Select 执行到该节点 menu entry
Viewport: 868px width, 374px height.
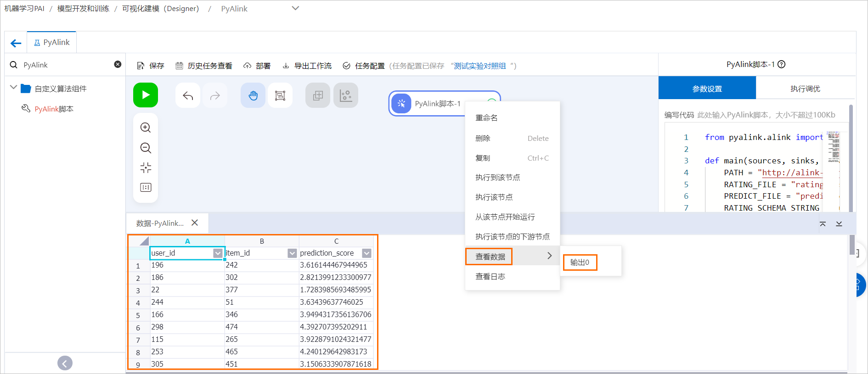(x=513, y=177)
